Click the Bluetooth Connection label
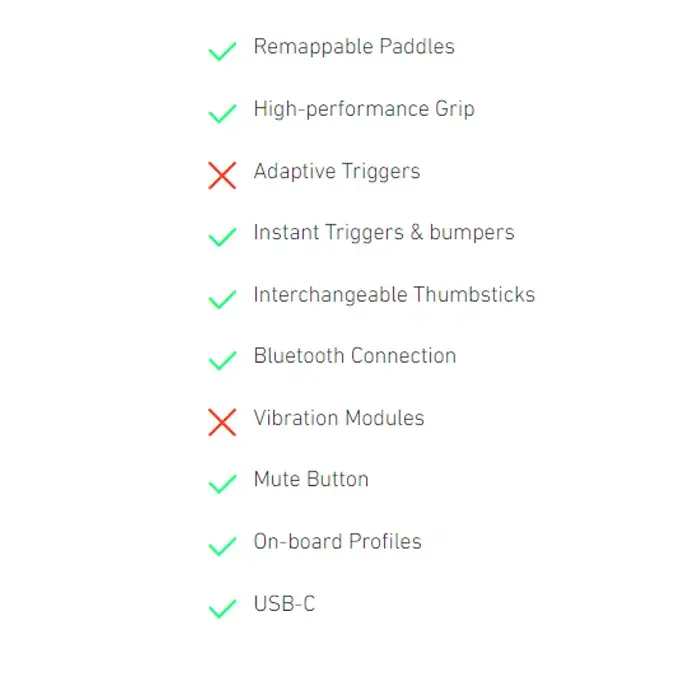This screenshot has width=700, height=700. pyautogui.click(x=355, y=356)
